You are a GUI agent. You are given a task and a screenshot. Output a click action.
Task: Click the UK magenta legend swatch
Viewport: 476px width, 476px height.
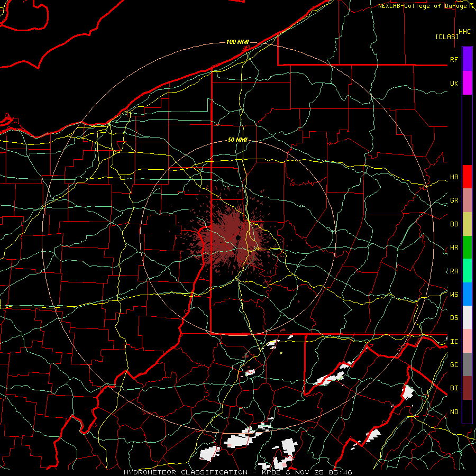[x=467, y=83]
